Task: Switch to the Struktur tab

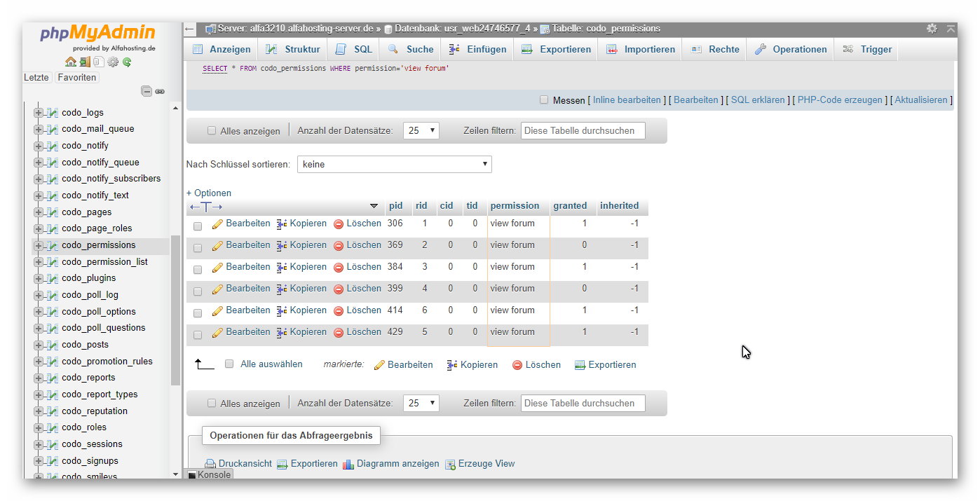Action: [x=293, y=49]
